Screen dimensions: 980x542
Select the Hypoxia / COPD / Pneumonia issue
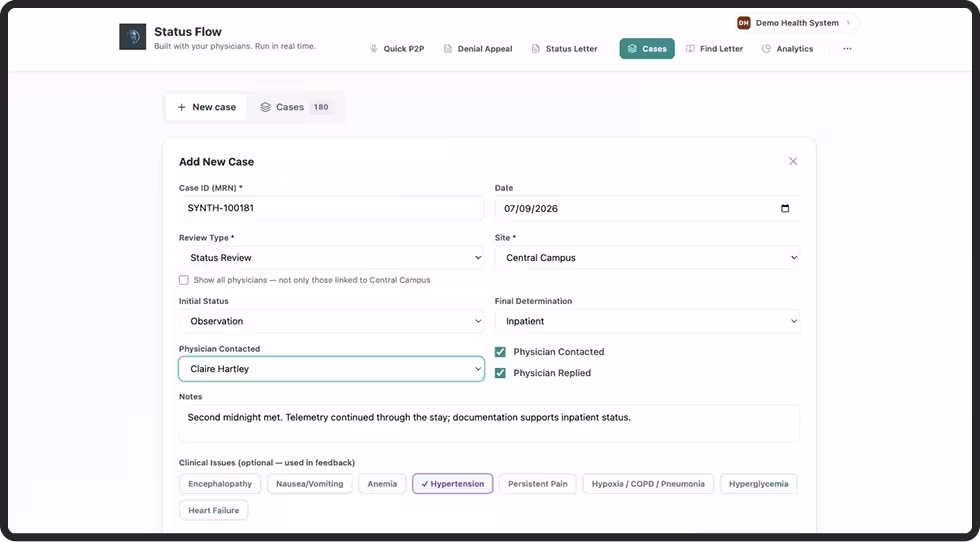pos(648,484)
